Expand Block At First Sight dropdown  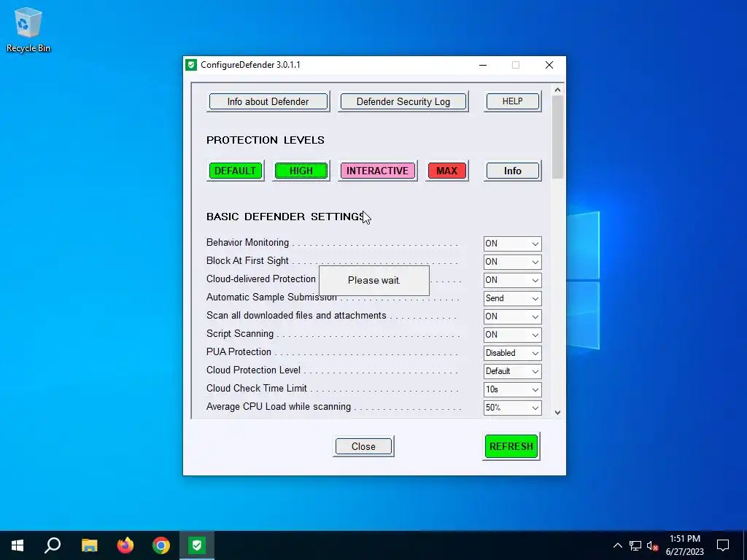pos(513,262)
